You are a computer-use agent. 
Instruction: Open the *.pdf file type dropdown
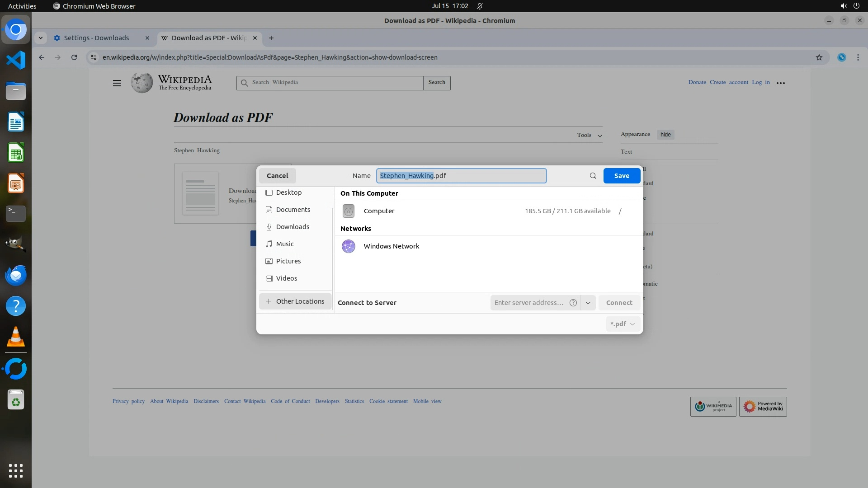click(623, 324)
